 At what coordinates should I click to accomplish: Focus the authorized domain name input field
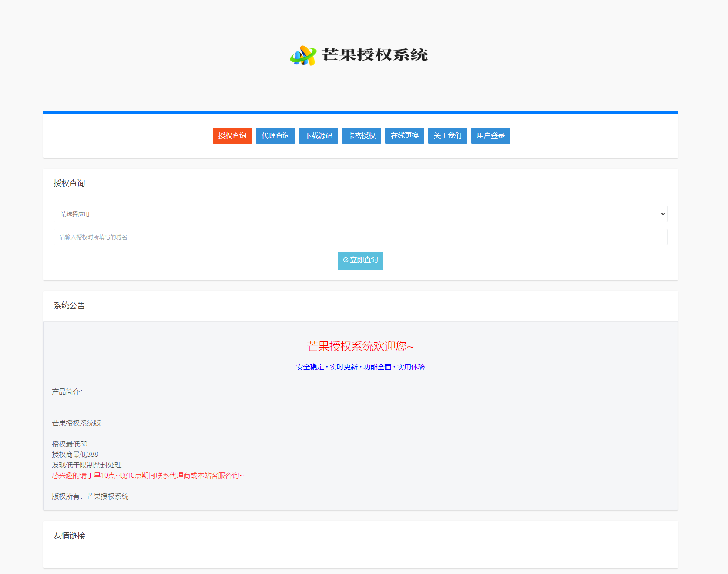(360, 237)
